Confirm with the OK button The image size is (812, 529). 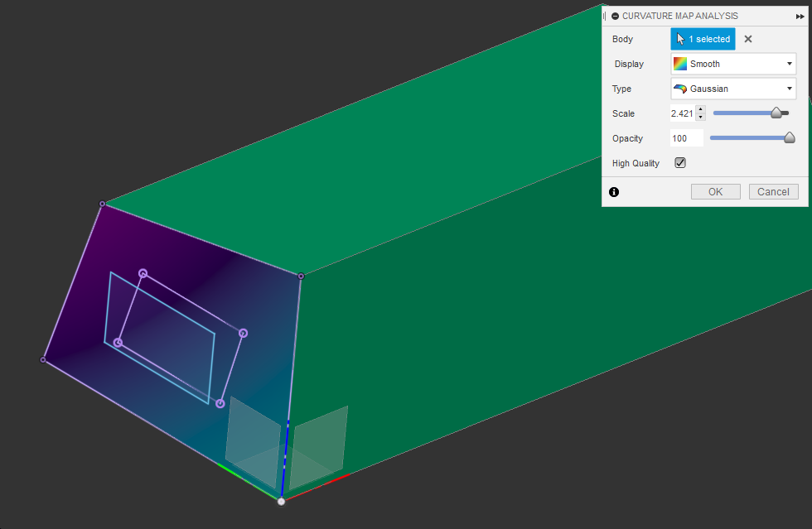pyautogui.click(x=716, y=191)
